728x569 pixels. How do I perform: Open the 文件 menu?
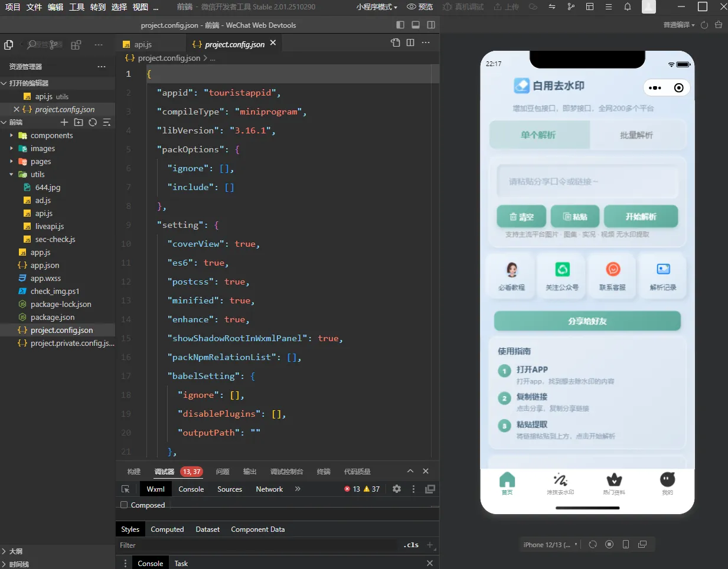point(34,7)
